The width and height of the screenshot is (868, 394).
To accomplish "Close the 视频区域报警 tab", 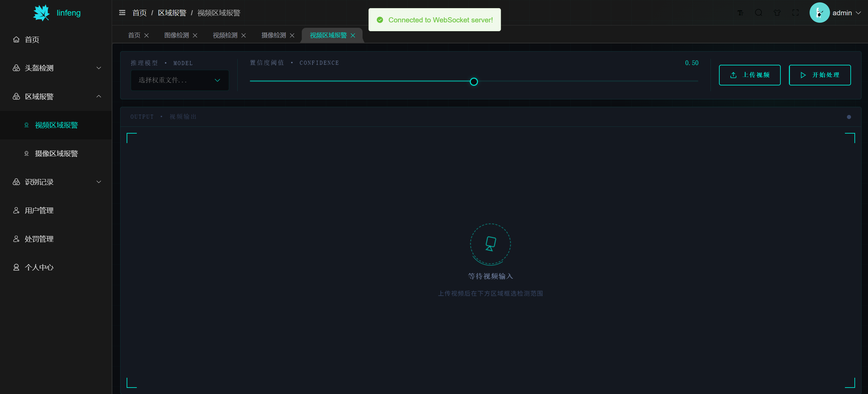I will click(353, 35).
